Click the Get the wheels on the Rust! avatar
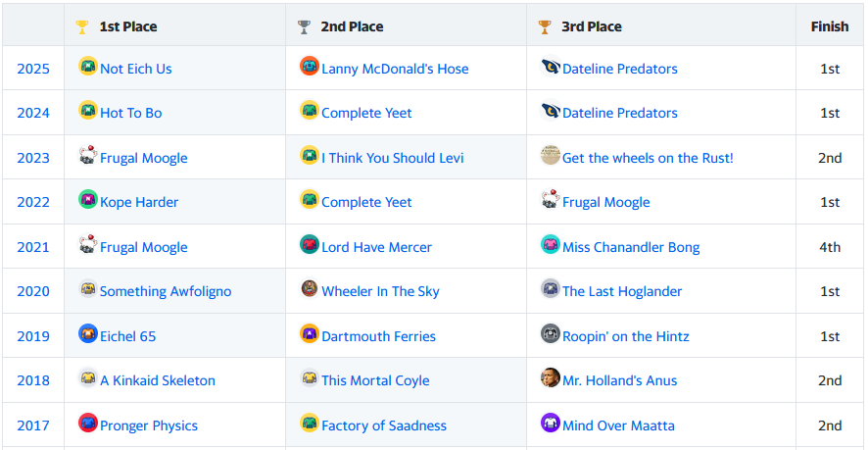Viewport: 868px width, 450px height. point(551,155)
